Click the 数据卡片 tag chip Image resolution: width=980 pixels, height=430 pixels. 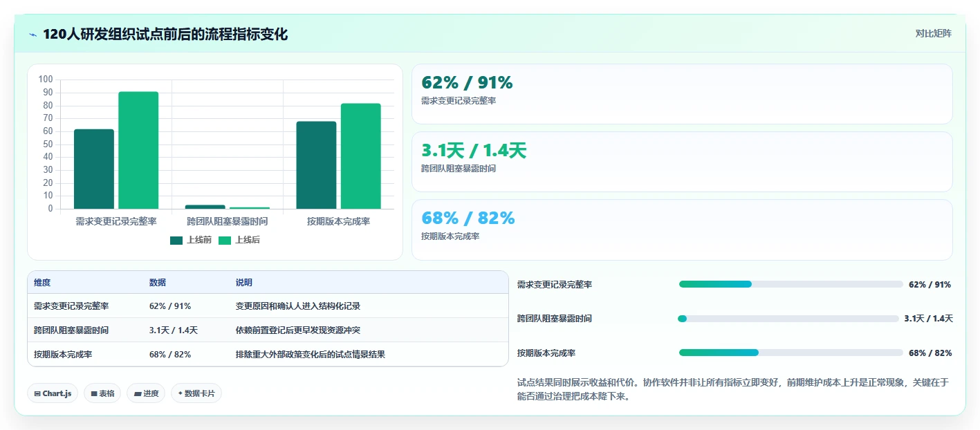196,393
